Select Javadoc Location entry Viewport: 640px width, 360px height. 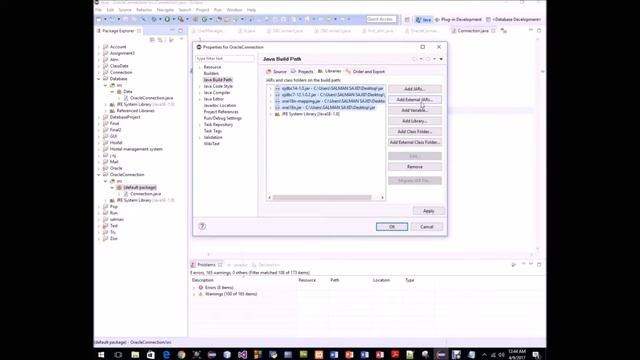(220, 105)
